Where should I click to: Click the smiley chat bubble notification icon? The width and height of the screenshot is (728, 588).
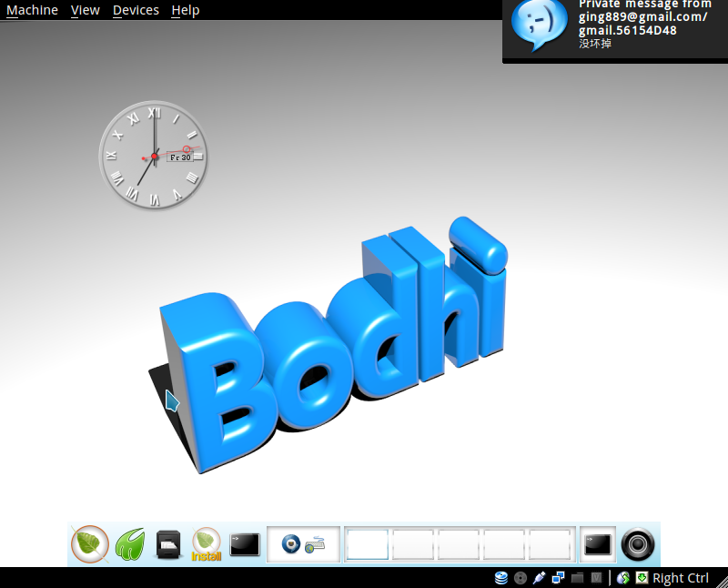[539, 25]
